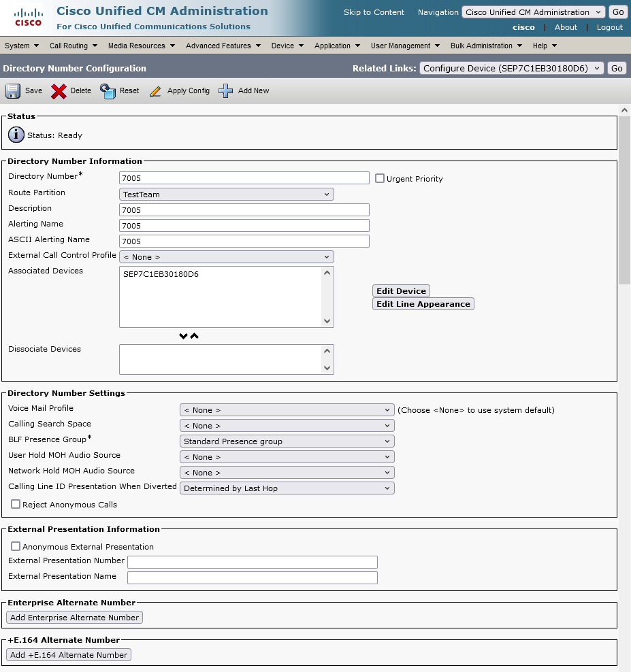Click the Add New plus icon

[x=226, y=90]
